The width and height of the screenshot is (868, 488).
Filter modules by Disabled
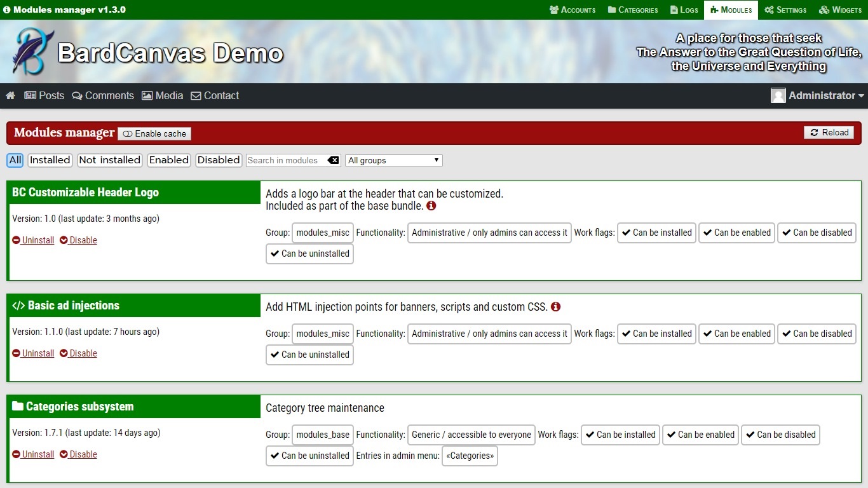219,160
